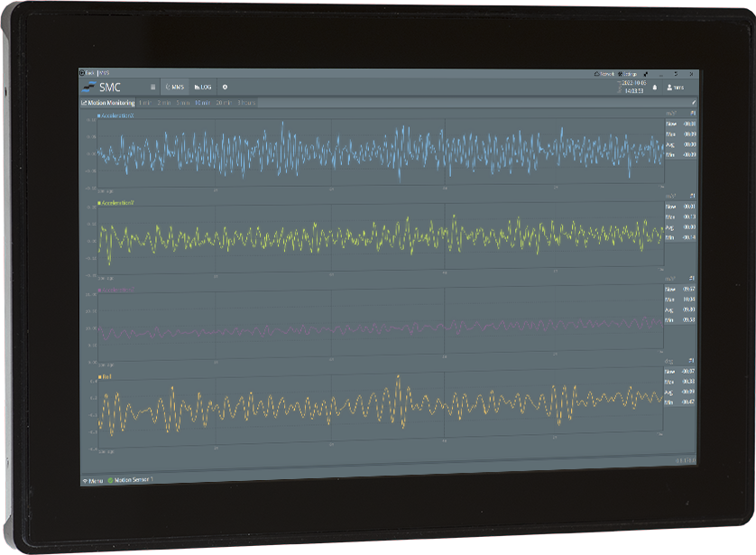The image size is (756, 555).
Task: Set time range to 2 min
Action: point(164,103)
